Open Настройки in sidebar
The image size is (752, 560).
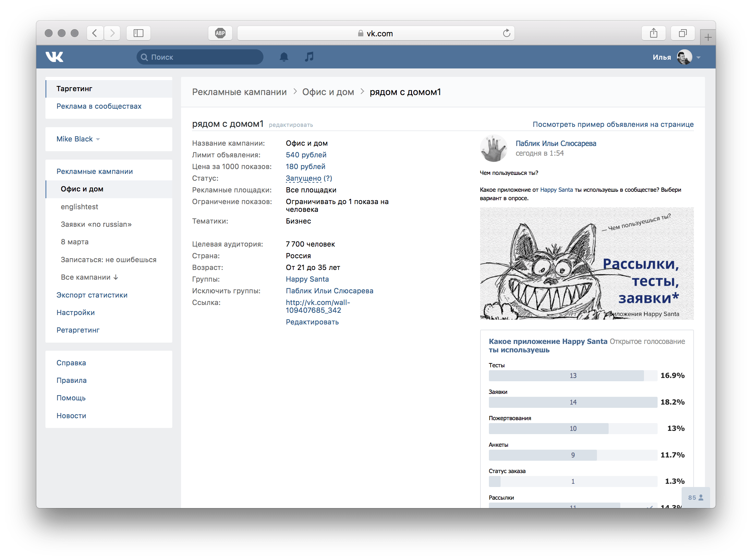[76, 312]
